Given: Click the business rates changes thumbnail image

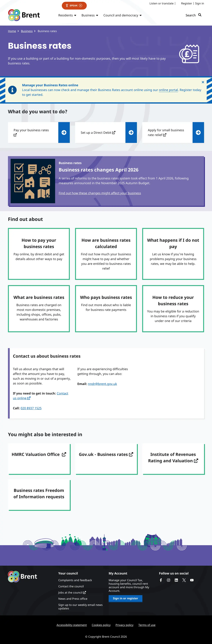Looking at the screenshot, I should click(x=33, y=181).
